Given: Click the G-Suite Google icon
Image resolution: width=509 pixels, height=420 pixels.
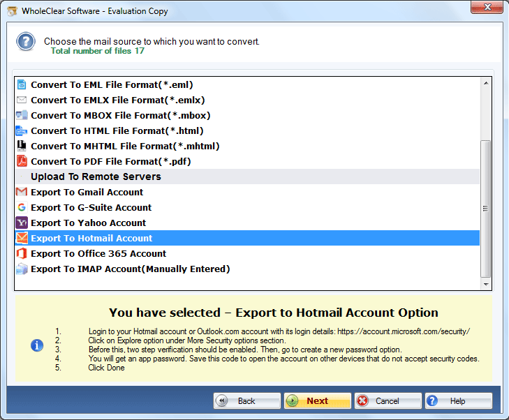Looking at the screenshot, I should pos(22,207).
